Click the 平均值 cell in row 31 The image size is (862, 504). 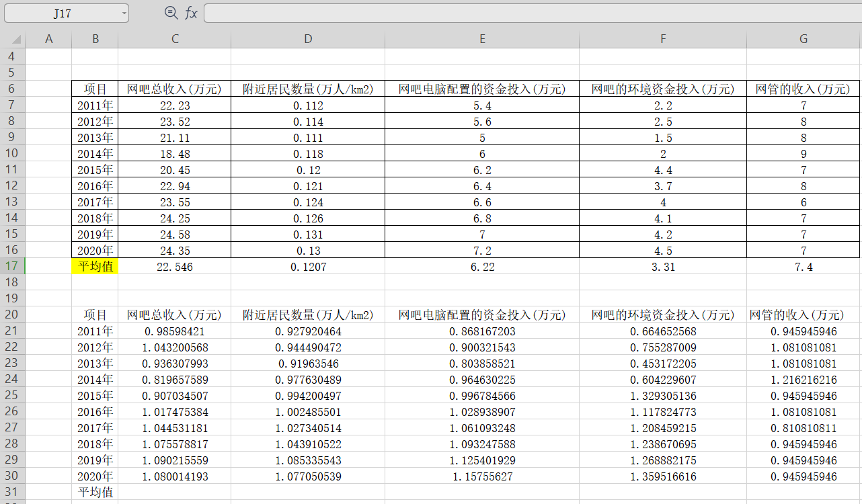95,492
